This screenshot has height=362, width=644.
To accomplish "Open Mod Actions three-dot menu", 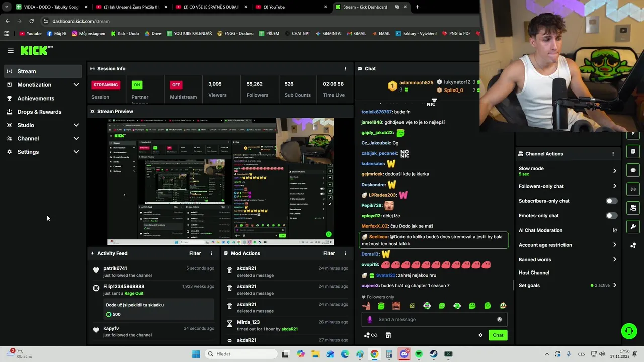I will coord(345,253).
